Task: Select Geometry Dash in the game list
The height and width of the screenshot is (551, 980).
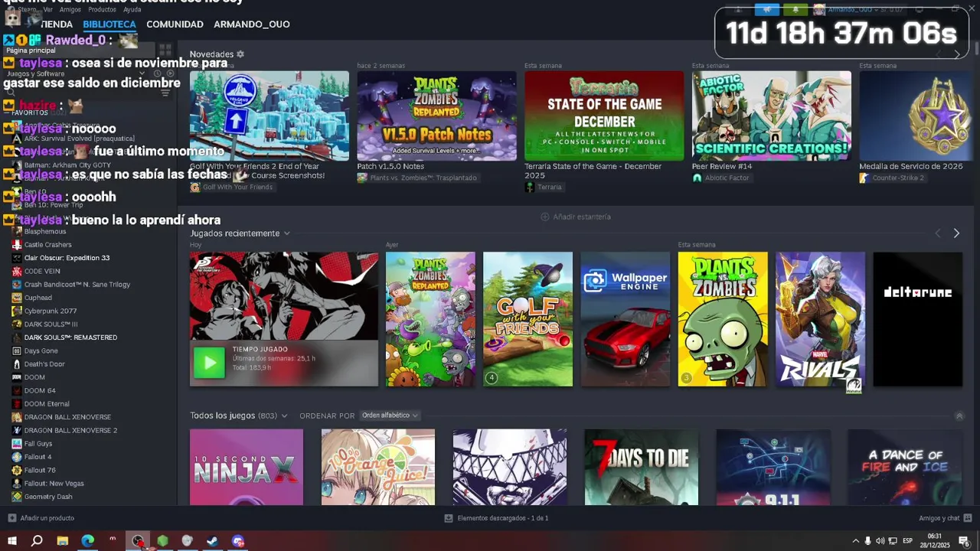Action: tap(48, 497)
